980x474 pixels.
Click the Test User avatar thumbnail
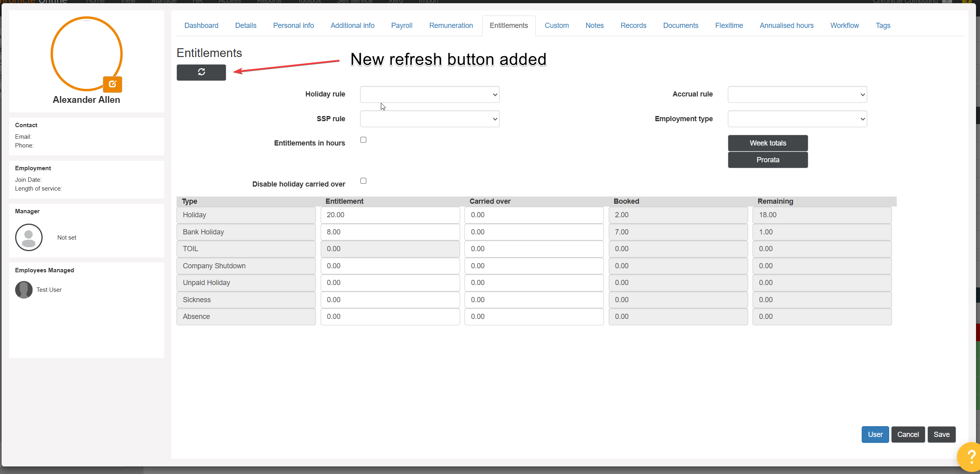tap(24, 290)
